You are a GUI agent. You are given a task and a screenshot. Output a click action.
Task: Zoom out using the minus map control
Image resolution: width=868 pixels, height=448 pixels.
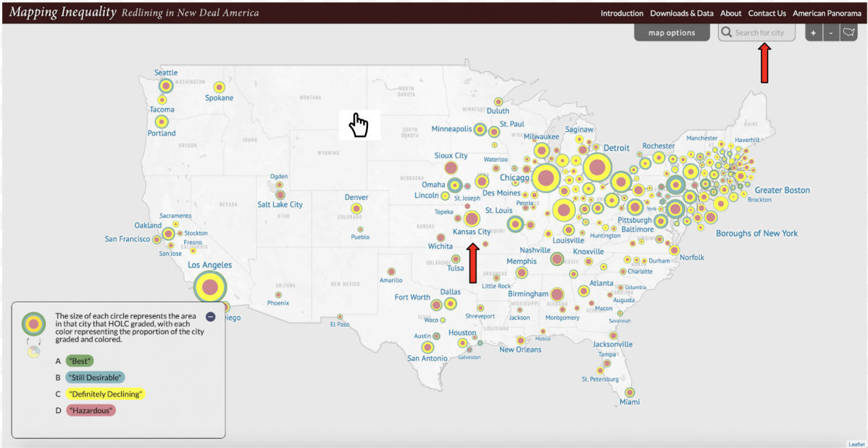(830, 33)
